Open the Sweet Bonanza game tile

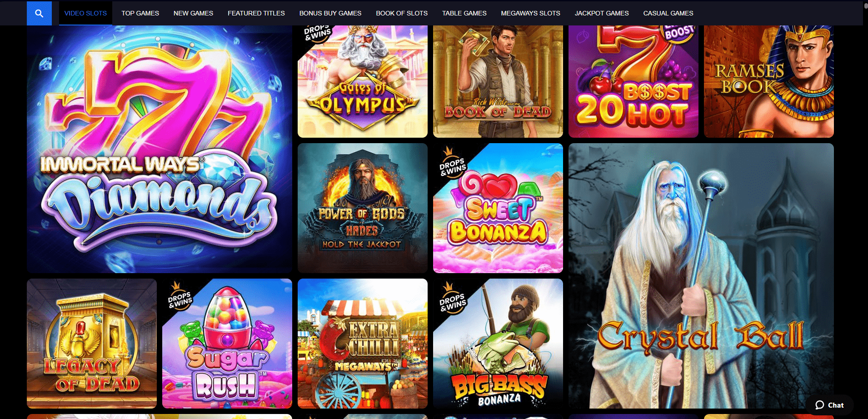coord(498,208)
